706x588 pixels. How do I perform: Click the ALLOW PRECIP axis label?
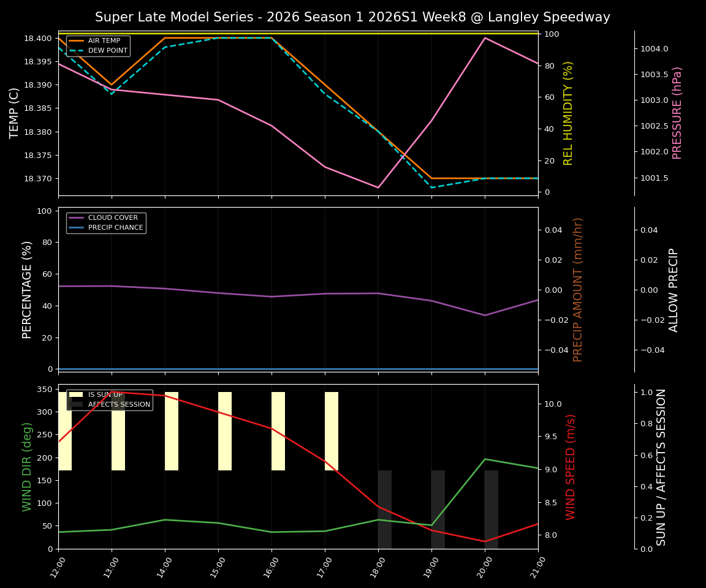[676, 288]
